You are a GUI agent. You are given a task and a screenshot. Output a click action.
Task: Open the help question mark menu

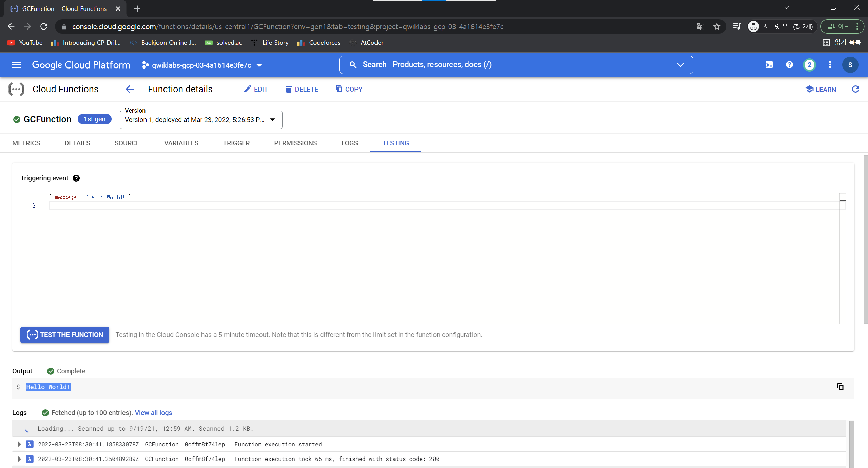[789, 65]
